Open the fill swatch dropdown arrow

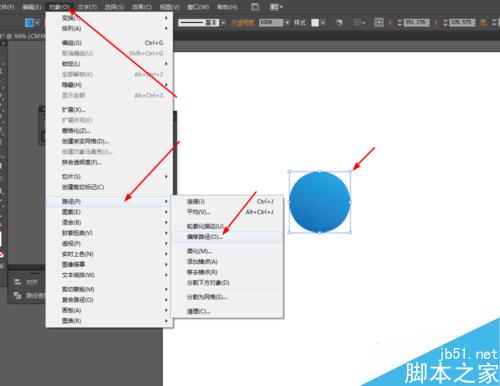37,23
